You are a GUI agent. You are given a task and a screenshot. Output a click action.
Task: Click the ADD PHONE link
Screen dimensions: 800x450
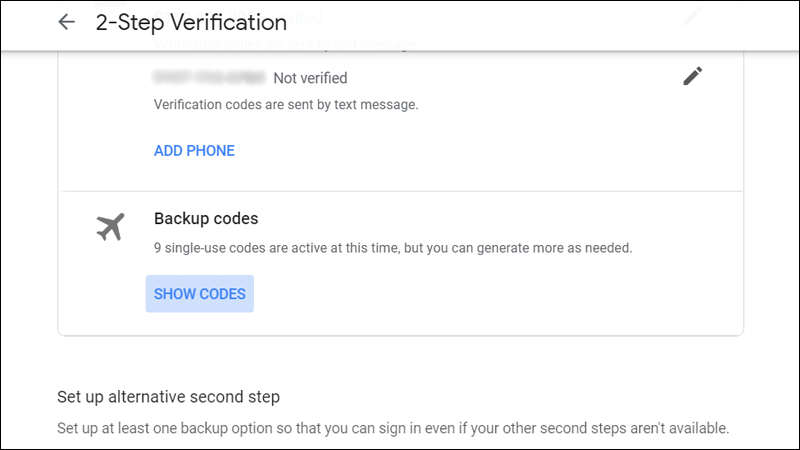(194, 151)
